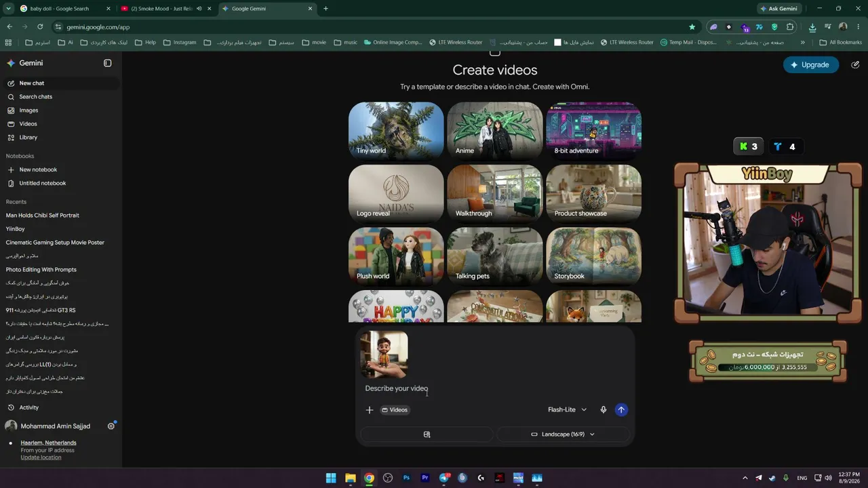Open the temporary chat icon beside Upgrade
The height and width of the screenshot is (488, 868).
pos(855,65)
